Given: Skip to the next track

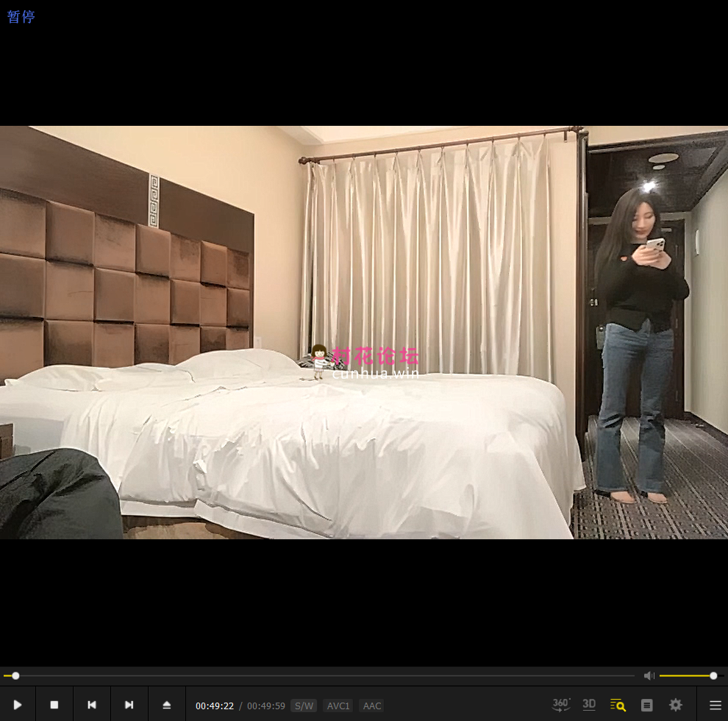Looking at the screenshot, I should click(x=129, y=705).
